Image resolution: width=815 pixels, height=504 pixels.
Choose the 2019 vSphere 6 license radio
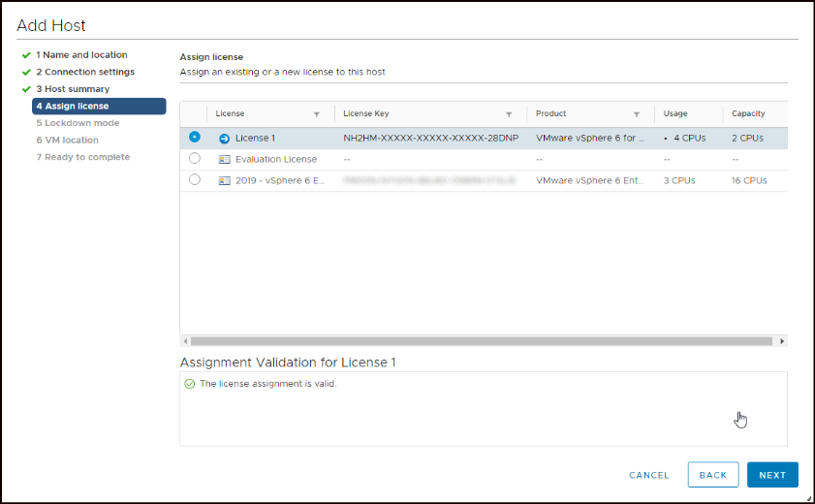(x=195, y=179)
